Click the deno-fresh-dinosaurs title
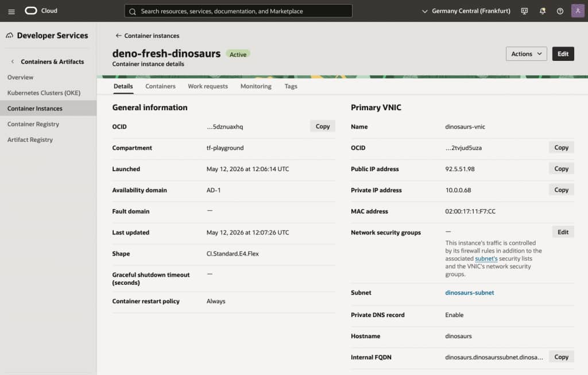The height and width of the screenshot is (375, 588). (x=167, y=53)
